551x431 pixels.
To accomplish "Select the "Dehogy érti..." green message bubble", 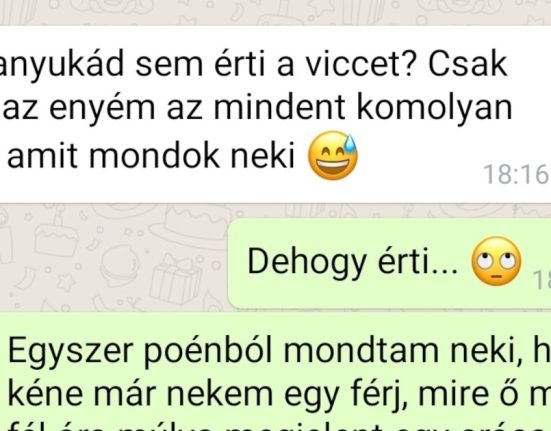I will point(389,263).
